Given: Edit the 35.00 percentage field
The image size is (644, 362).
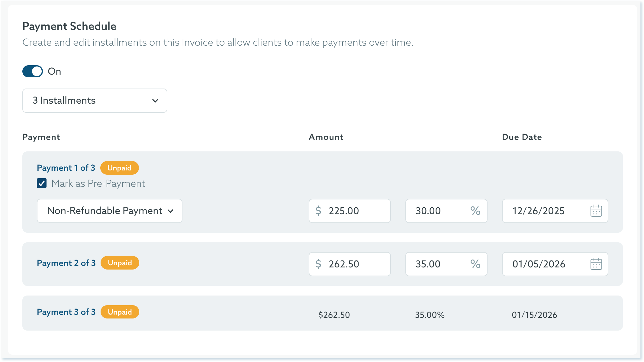Looking at the screenshot, I should point(438,264).
